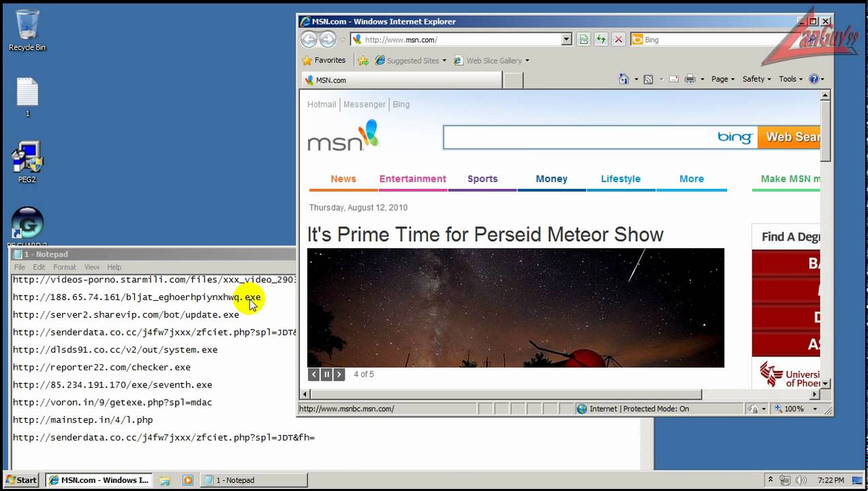Open the Print button dropdown arrow

702,80
